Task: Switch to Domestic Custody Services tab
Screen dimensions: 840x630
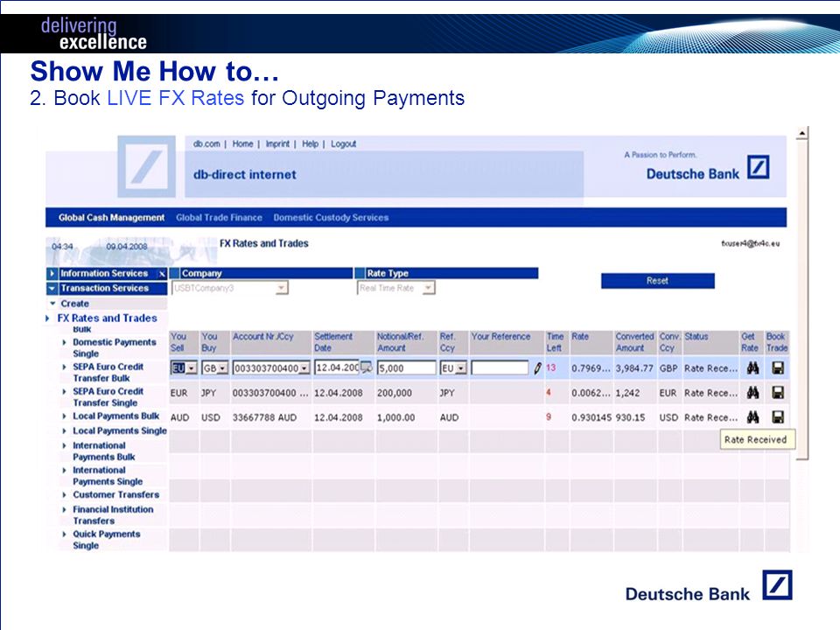Action: pos(331,218)
